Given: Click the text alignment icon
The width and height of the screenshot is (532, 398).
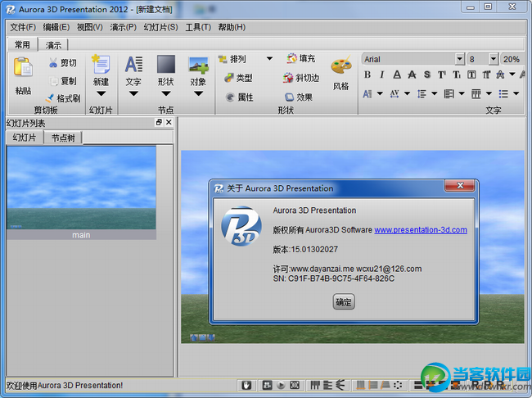Looking at the screenshot, I should pyautogui.click(x=449, y=93).
